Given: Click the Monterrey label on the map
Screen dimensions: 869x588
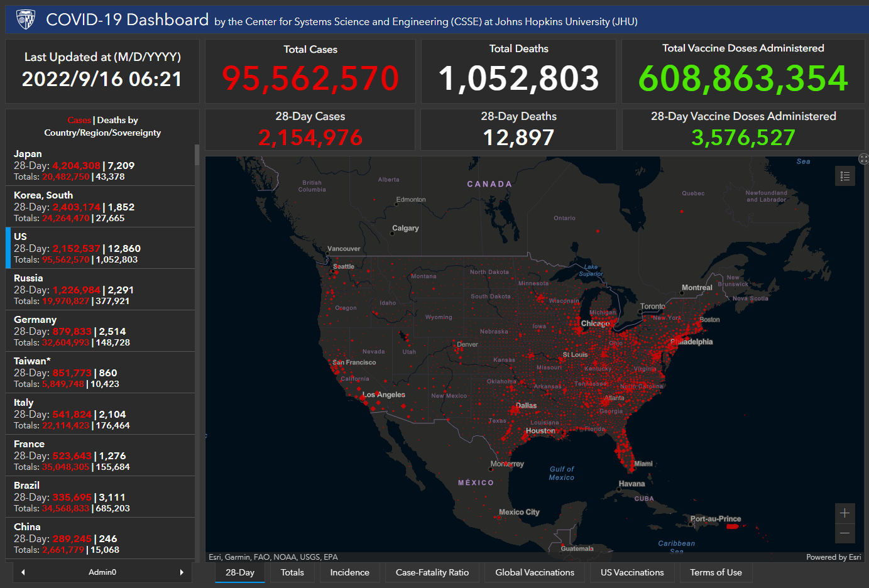Looking at the screenshot, I should point(507,464).
